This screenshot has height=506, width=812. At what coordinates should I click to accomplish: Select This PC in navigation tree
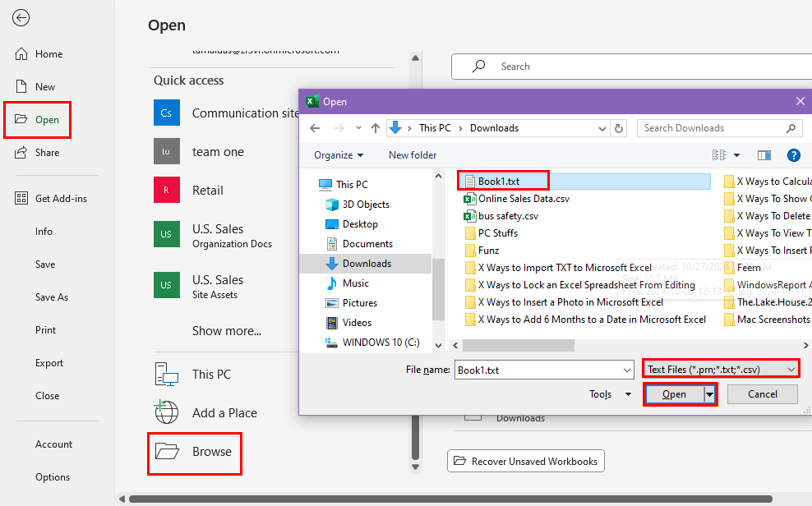(343, 184)
